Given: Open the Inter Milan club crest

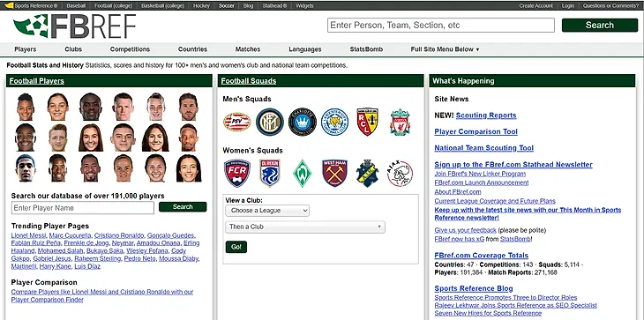Looking at the screenshot, I should (x=270, y=122).
